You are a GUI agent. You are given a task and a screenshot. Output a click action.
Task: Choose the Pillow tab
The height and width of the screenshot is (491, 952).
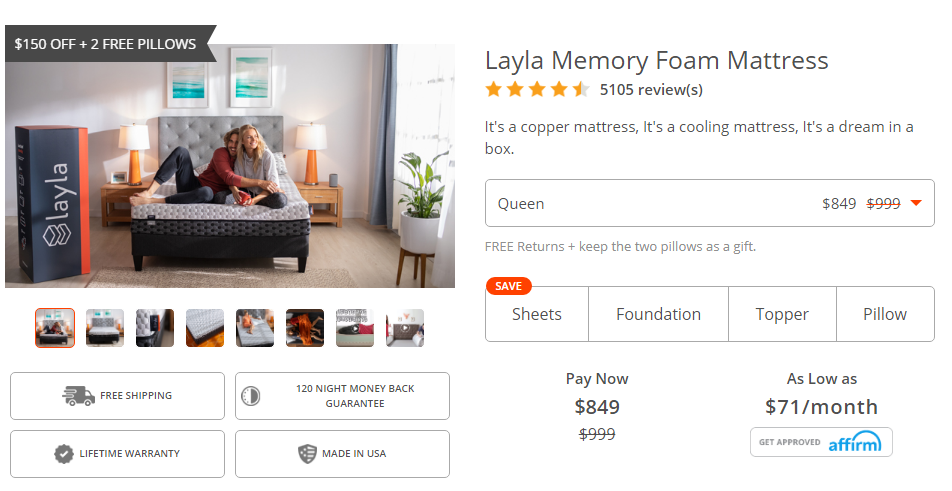[885, 314]
